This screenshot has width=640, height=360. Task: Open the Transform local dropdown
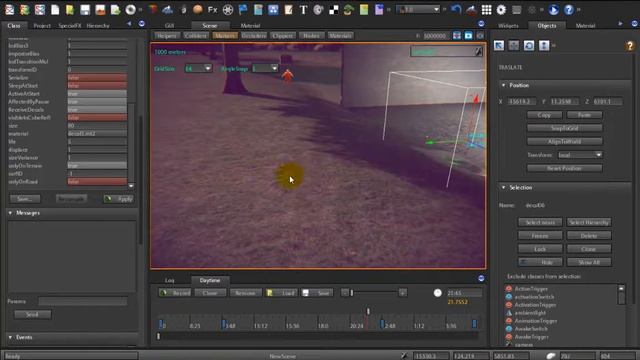pyautogui.click(x=580, y=155)
